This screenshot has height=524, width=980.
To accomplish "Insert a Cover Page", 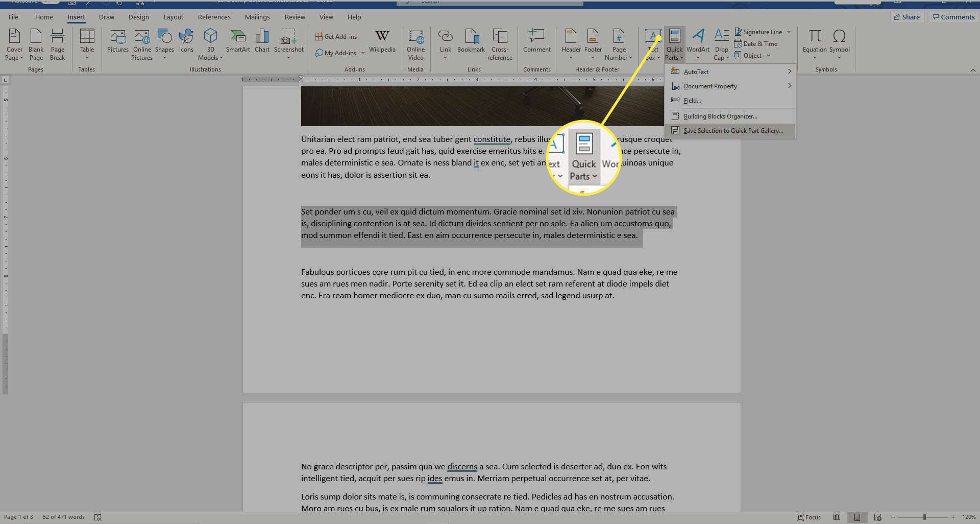I will [14, 45].
